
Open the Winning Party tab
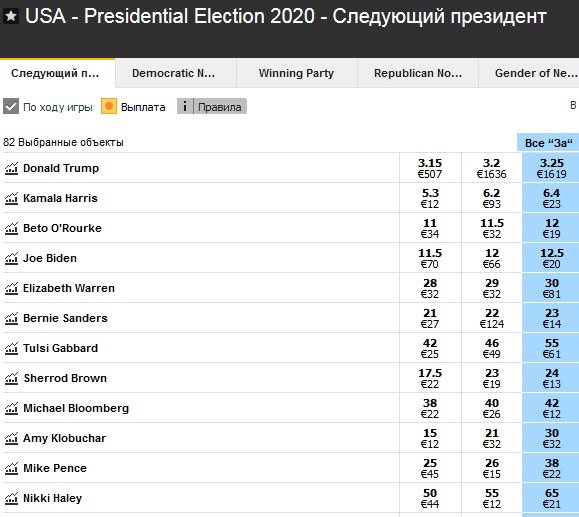coord(297,73)
